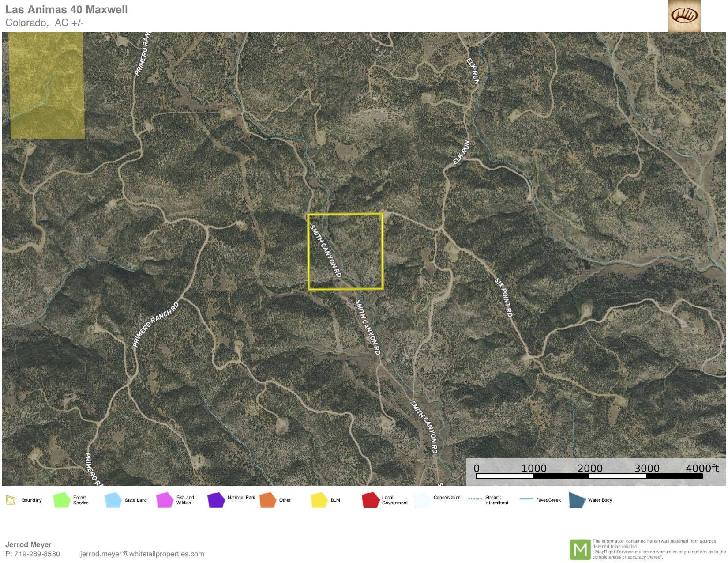728x563 pixels.
Task: Click the white Conservation legend swatch
Action: (x=422, y=500)
